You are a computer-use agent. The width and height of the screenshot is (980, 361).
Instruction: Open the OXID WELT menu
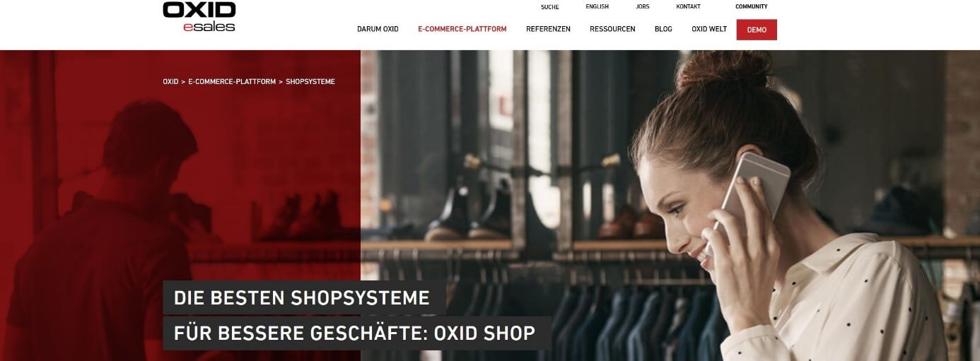tap(709, 30)
